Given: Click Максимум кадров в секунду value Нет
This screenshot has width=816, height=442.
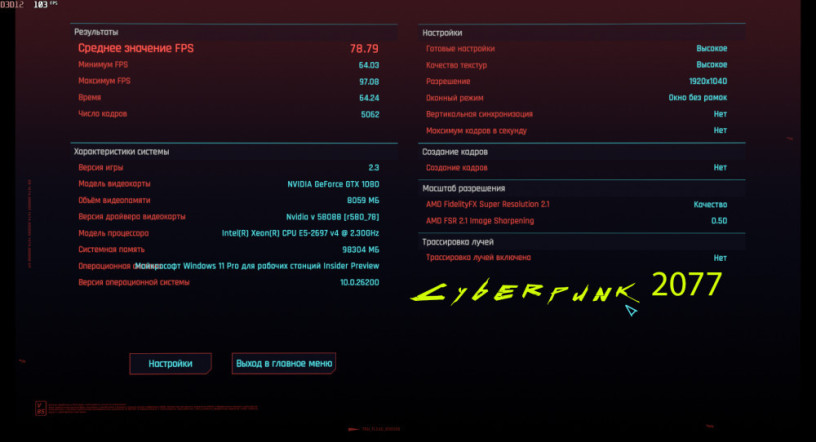Looking at the screenshot, I should (x=720, y=131).
